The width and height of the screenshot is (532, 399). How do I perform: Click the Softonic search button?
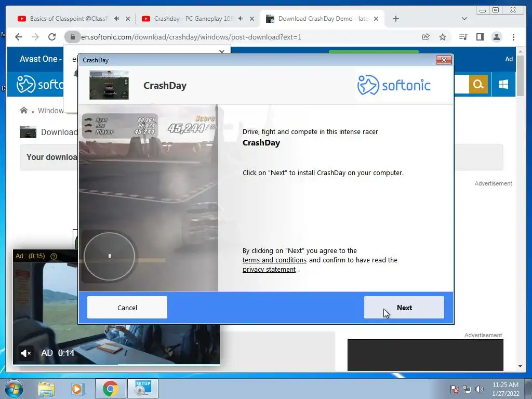(478, 84)
